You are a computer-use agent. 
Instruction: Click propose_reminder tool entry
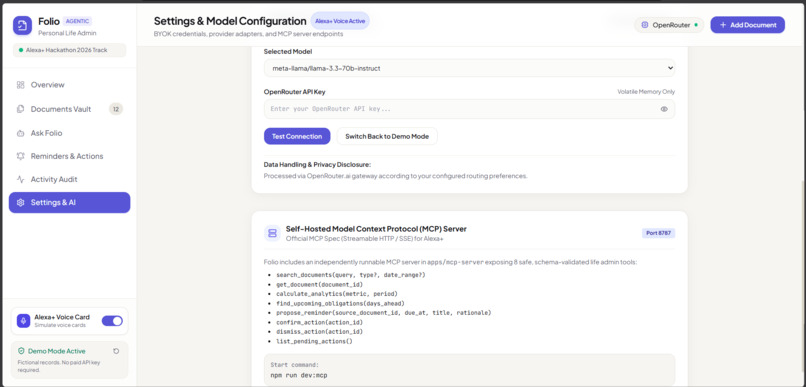(x=383, y=312)
